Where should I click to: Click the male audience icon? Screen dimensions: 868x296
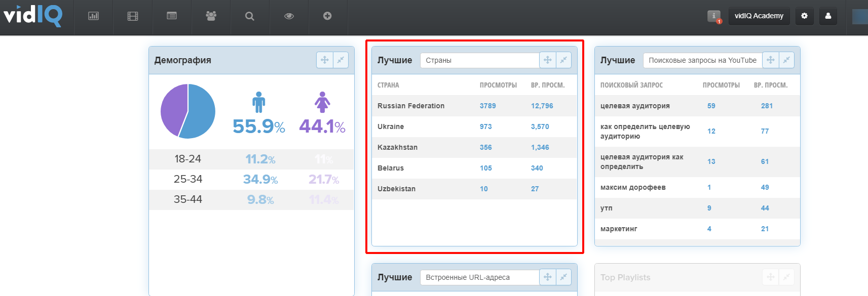pyautogui.click(x=259, y=102)
